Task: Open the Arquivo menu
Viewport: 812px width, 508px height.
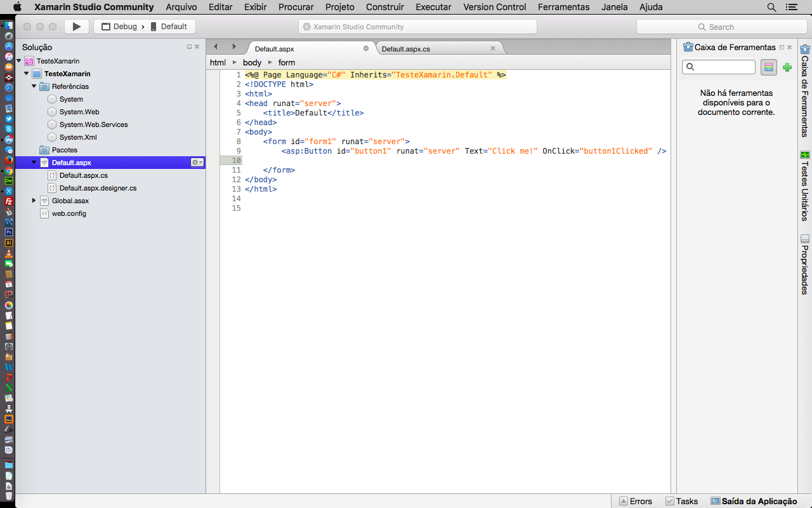Action: [x=181, y=7]
